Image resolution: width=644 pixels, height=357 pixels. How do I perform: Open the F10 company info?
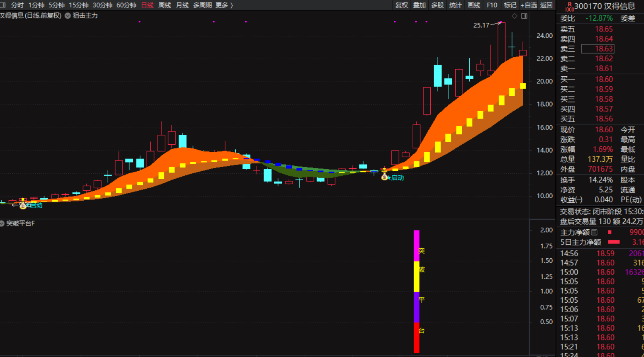pyautogui.click(x=492, y=5)
